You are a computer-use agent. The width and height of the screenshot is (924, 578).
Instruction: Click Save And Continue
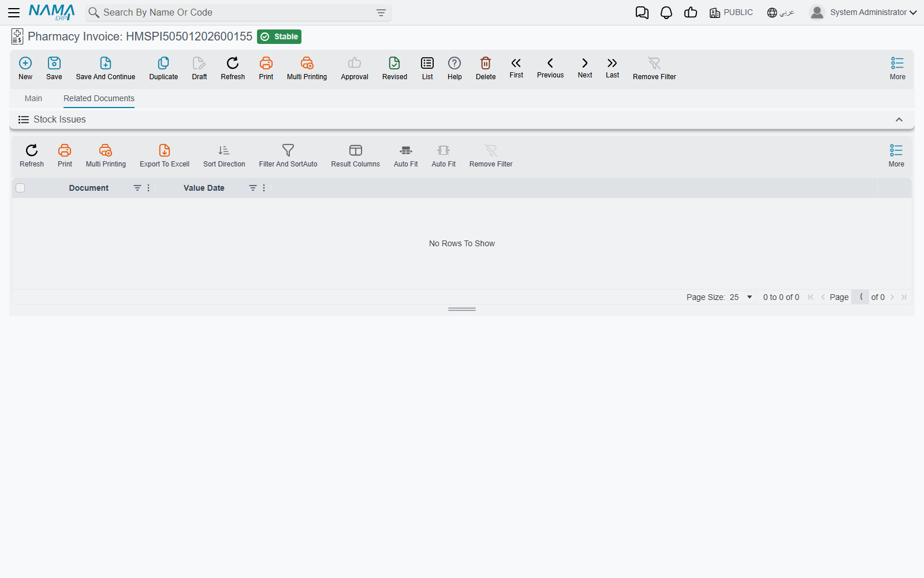[x=106, y=68]
